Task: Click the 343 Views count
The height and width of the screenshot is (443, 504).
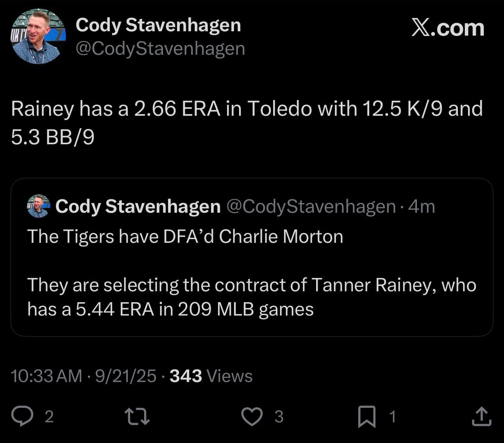Action: 211,376
